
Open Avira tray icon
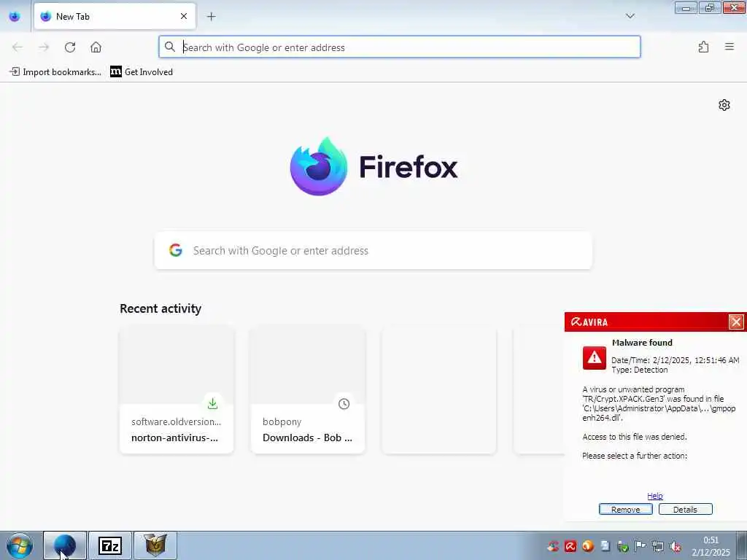pos(570,546)
